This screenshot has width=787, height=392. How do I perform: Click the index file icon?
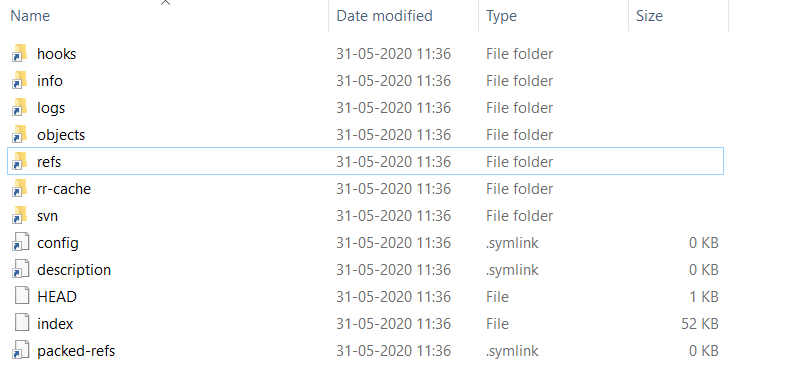(x=22, y=324)
